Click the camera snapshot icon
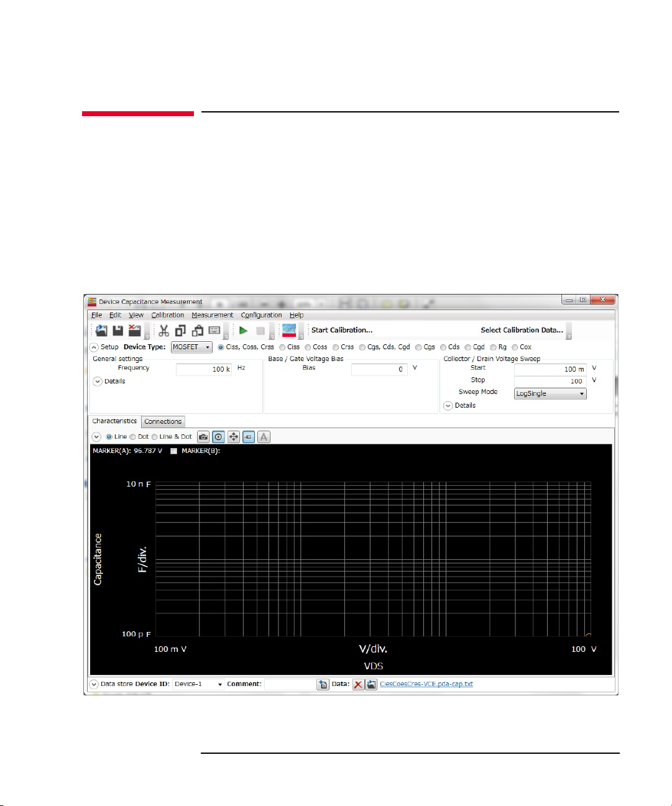This screenshot has height=806, width=672. tap(203, 437)
